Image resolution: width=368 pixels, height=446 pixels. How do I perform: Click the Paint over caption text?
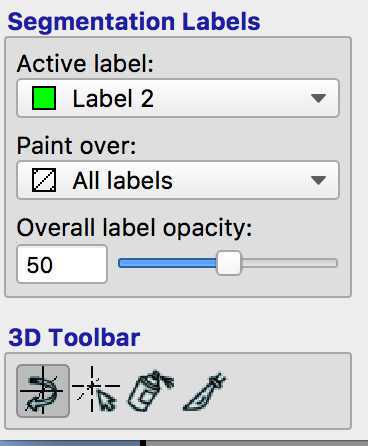pos(77,146)
